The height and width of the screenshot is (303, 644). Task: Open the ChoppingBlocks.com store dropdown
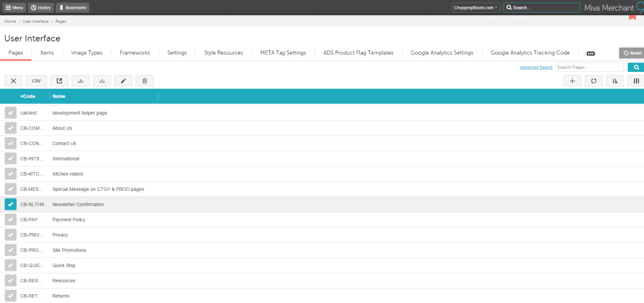pyautogui.click(x=476, y=8)
